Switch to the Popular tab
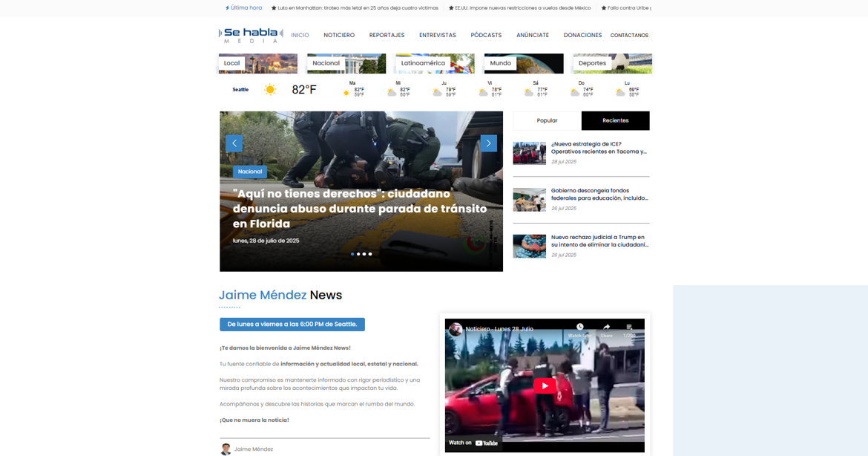Screen dimensions: 868x456 pyautogui.click(x=547, y=120)
